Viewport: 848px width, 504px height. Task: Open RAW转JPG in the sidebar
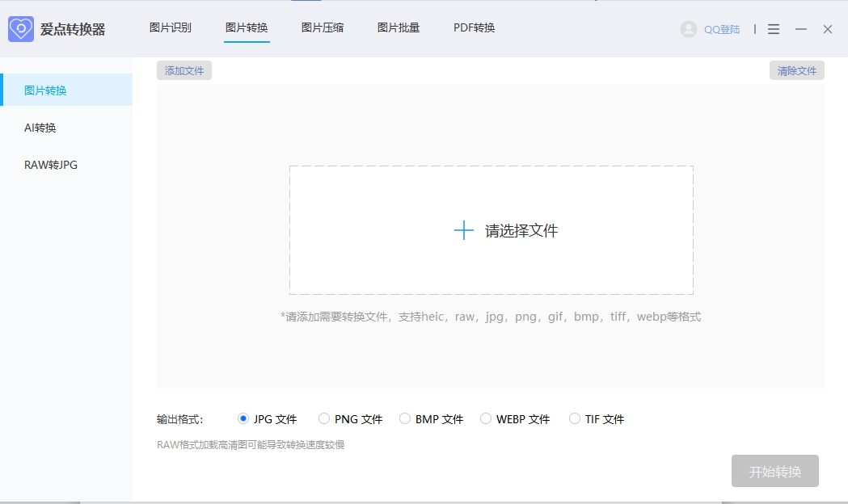pyautogui.click(x=51, y=165)
